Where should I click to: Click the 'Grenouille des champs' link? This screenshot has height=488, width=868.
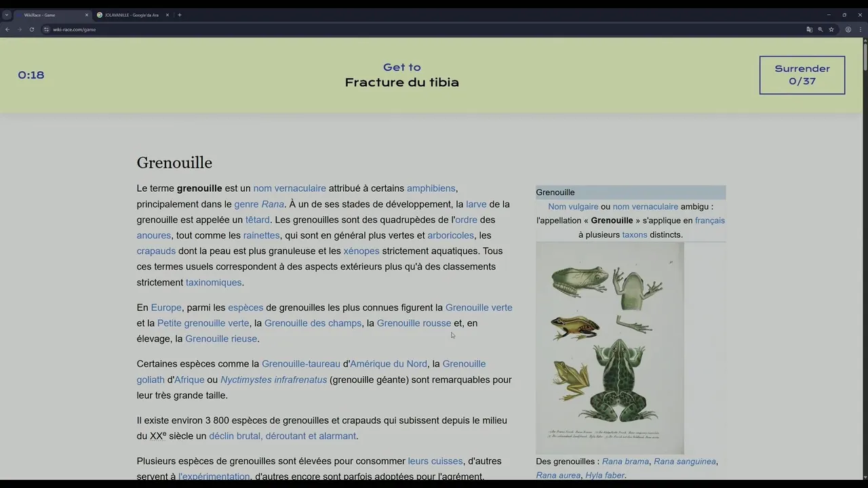pos(313,323)
